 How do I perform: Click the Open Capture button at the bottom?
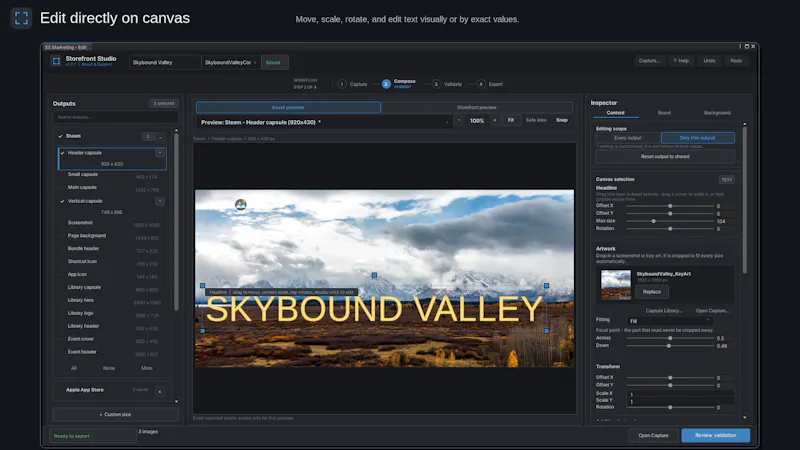point(653,435)
